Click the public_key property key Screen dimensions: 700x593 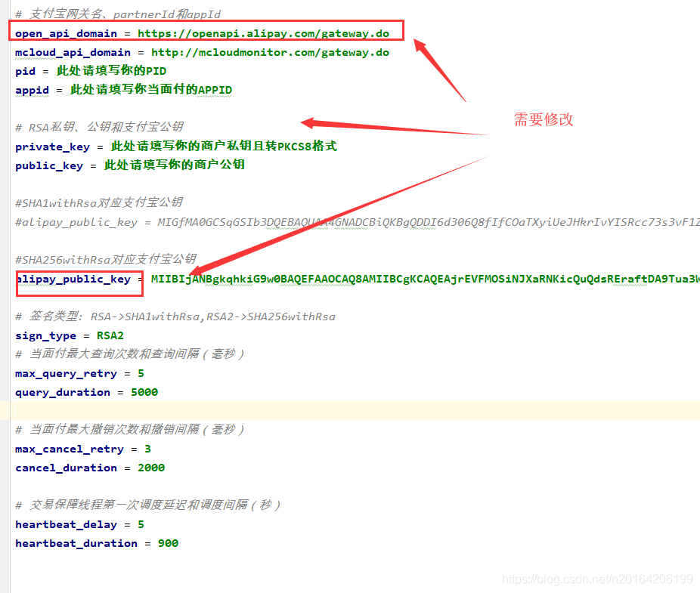pyautogui.click(x=49, y=165)
